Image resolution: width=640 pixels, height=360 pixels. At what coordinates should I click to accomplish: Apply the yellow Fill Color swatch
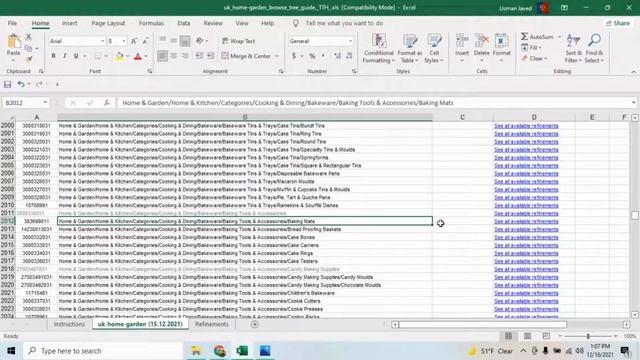click(x=119, y=56)
